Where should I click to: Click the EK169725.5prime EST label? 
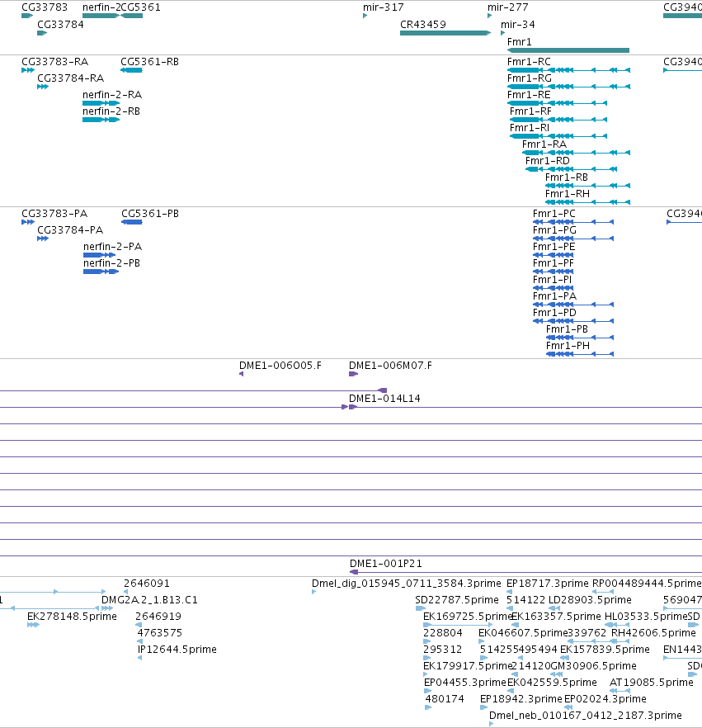[x=467, y=617]
